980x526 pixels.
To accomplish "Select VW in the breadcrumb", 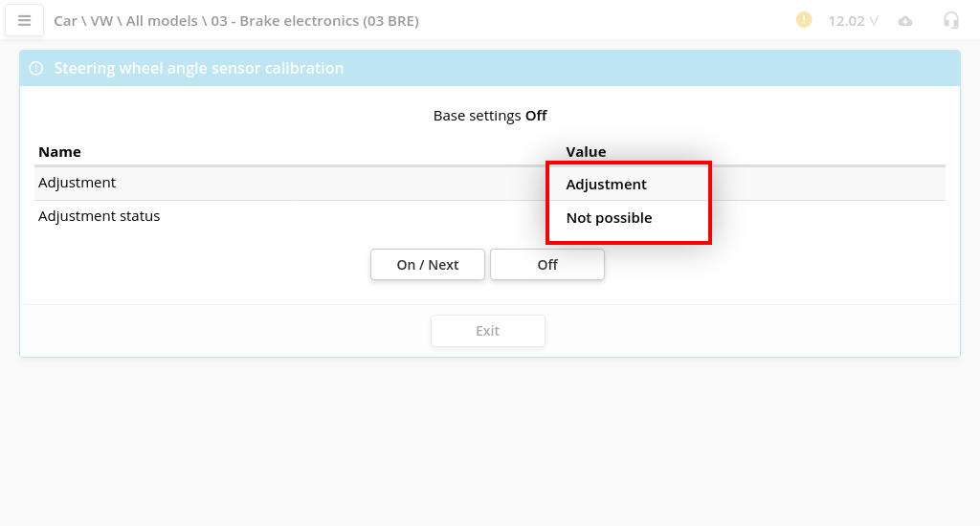I will (x=101, y=21).
